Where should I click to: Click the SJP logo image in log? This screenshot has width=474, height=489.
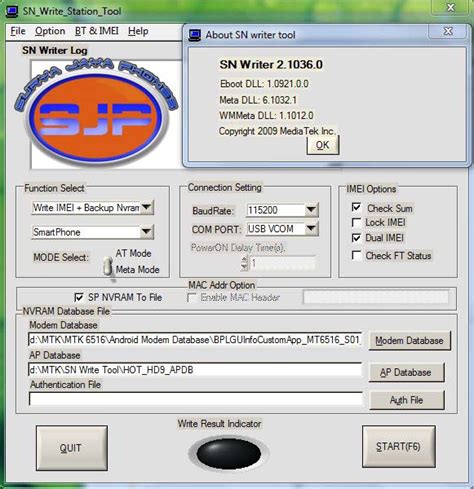click(97, 112)
